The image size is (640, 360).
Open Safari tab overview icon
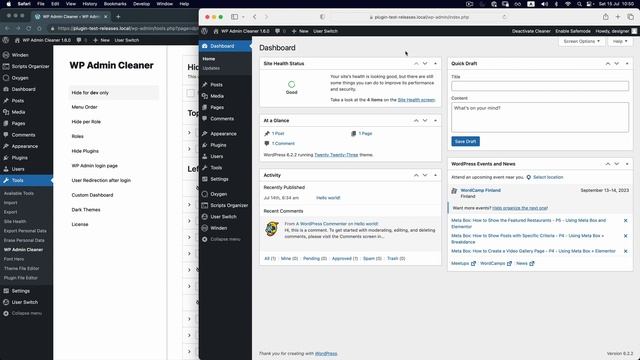(631, 17)
